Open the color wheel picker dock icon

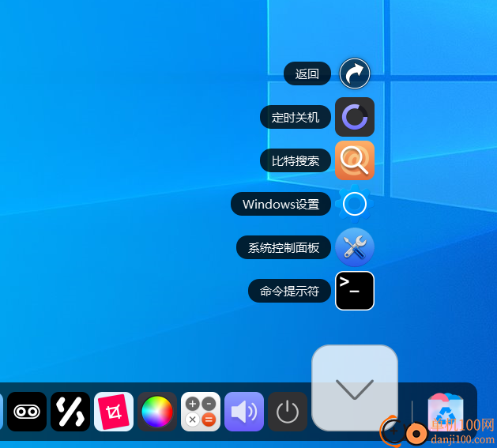click(157, 412)
